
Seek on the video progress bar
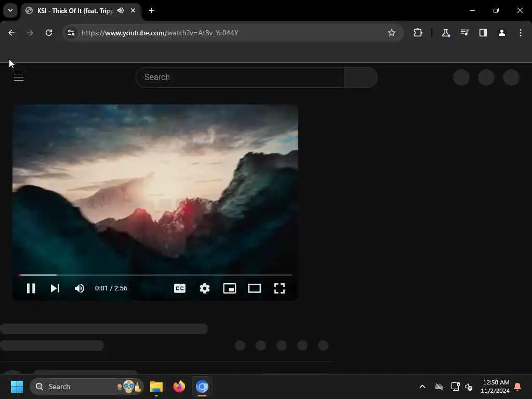[x=155, y=275]
